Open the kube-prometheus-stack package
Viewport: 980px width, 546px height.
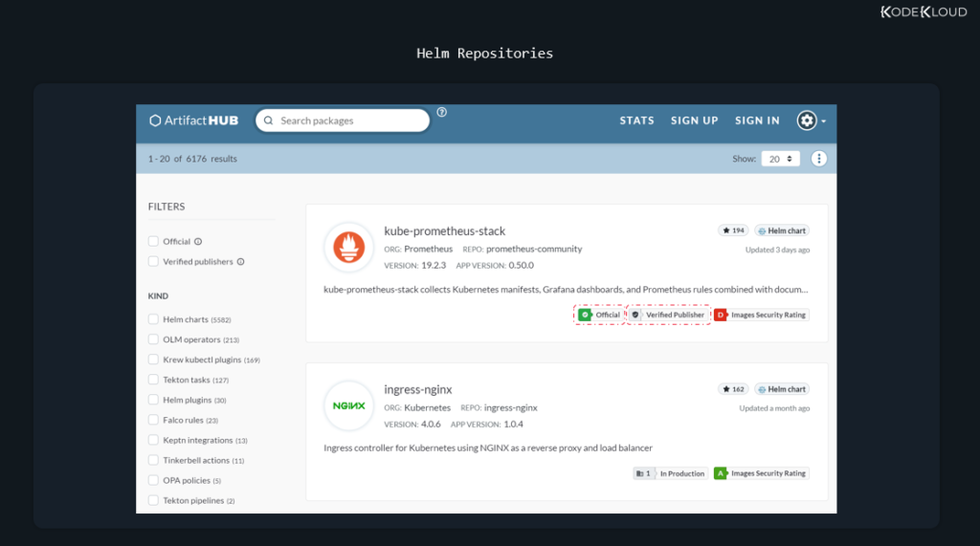pyautogui.click(x=444, y=231)
